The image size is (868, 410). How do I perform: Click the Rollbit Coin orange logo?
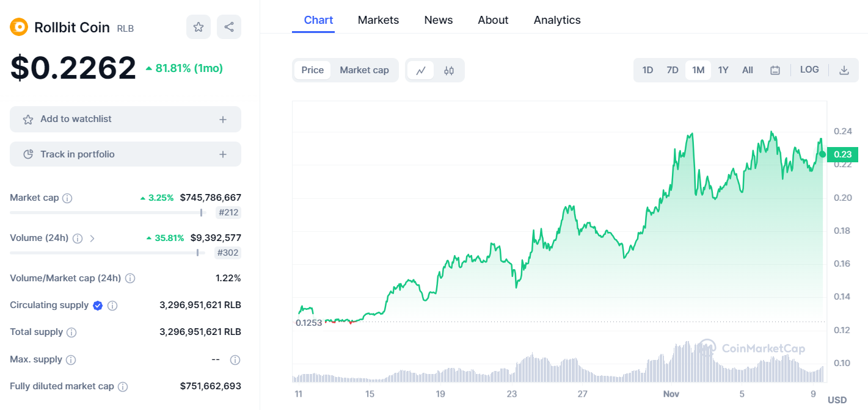pyautogui.click(x=19, y=27)
